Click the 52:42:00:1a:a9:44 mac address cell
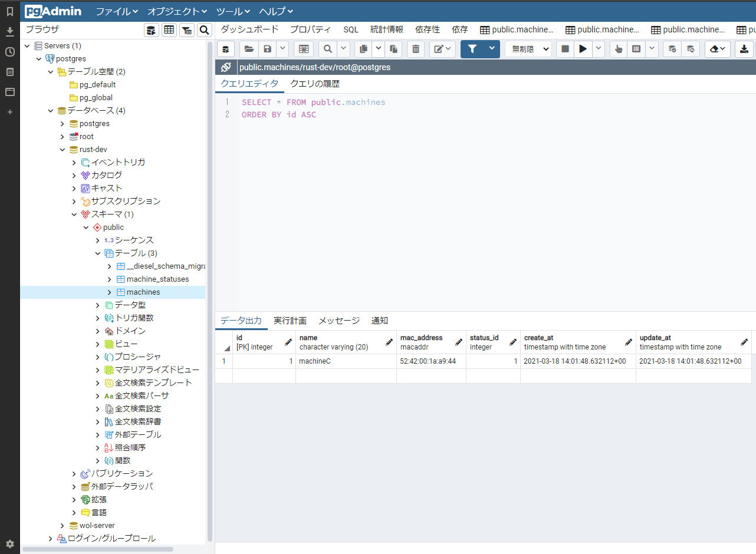Viewport: 756px width, 554px height. (x=431, y=361)
